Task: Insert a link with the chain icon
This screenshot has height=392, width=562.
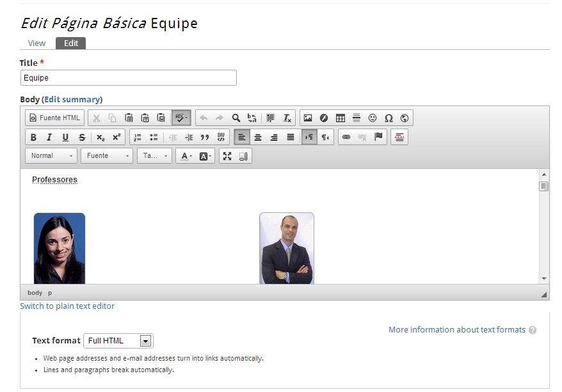Action: (346, 137)
